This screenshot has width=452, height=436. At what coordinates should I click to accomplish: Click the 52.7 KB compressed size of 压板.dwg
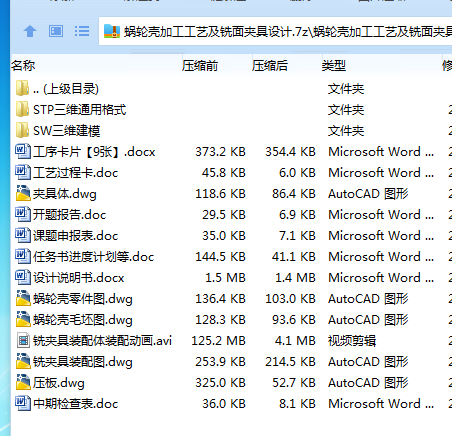coord(294,383)
